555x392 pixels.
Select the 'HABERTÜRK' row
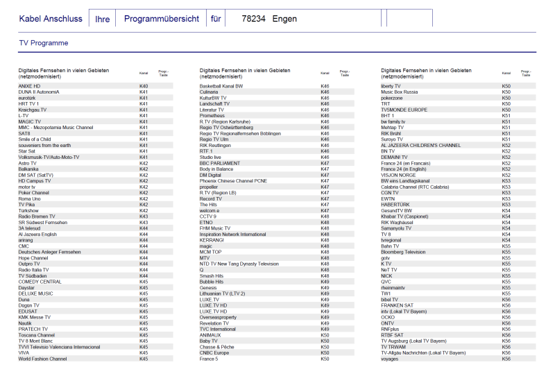pyautogui.click(x=459, y=205)
